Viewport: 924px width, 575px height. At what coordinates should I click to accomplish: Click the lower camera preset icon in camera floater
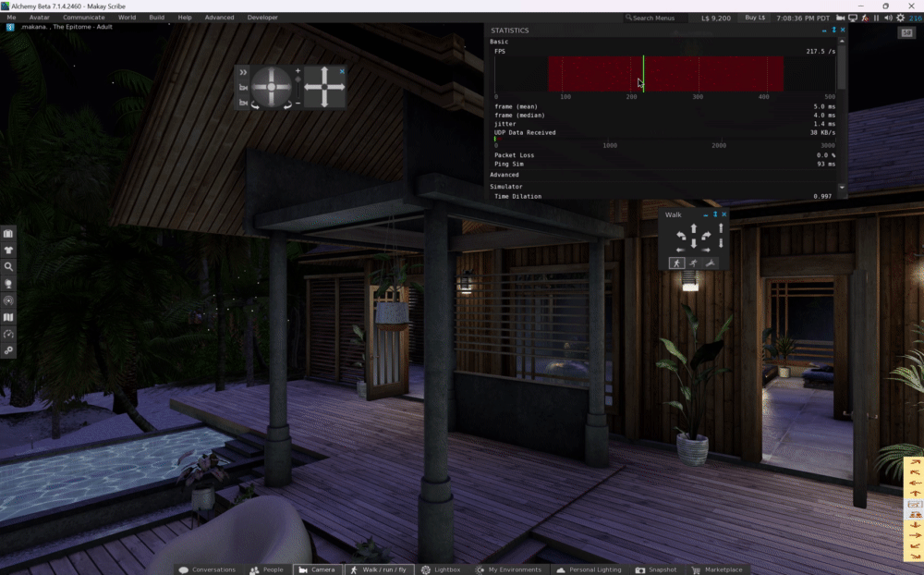tap(243, 103)
